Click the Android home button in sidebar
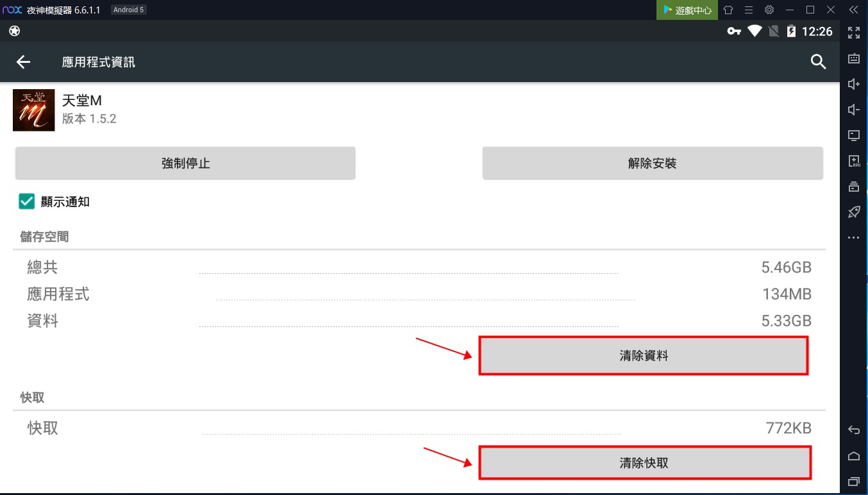 [x=853, y=455]
